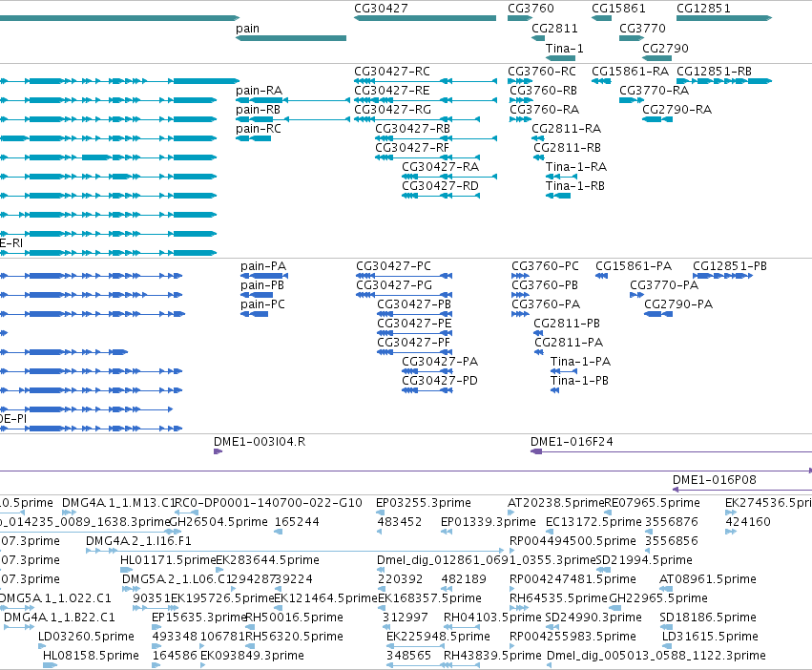This screenshot has height=670, width=812.
Task: Select the CG30427 gene bar
Action: click(x=426, y=18)
